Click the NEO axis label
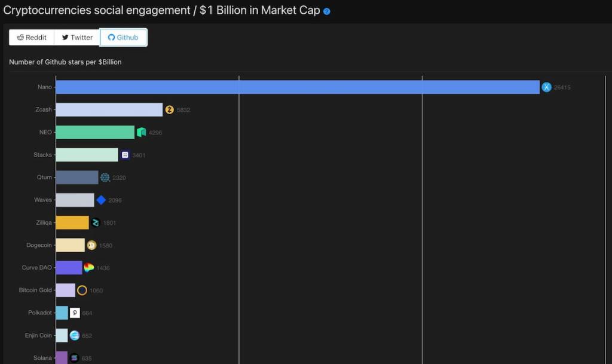This screenshot has width=612, height=364. coord(45,132)
